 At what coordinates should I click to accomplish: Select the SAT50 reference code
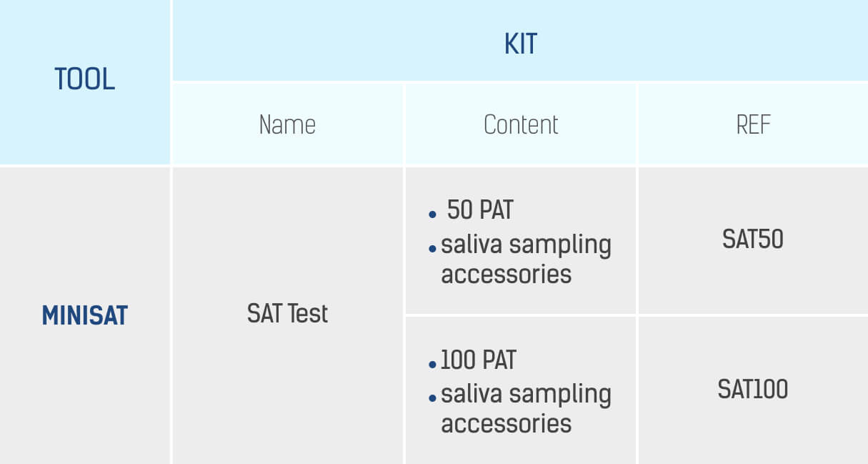[x=753, y=239]
